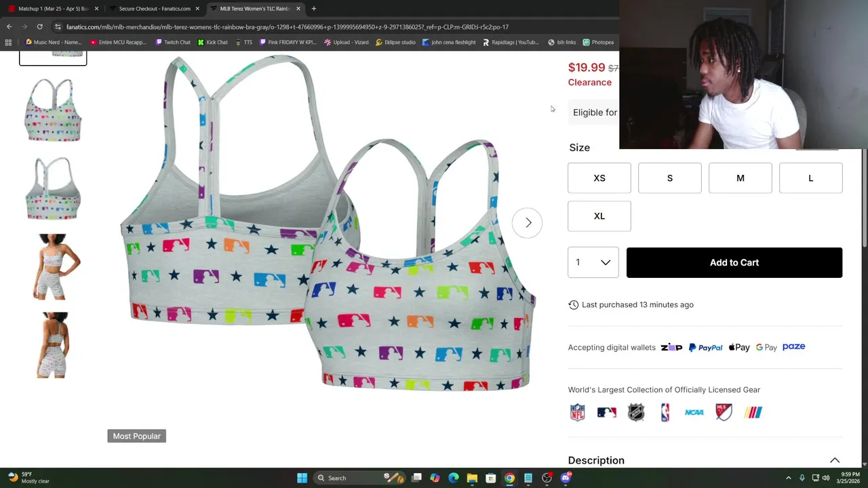Click the Paze wallet logo

point(794,346)
